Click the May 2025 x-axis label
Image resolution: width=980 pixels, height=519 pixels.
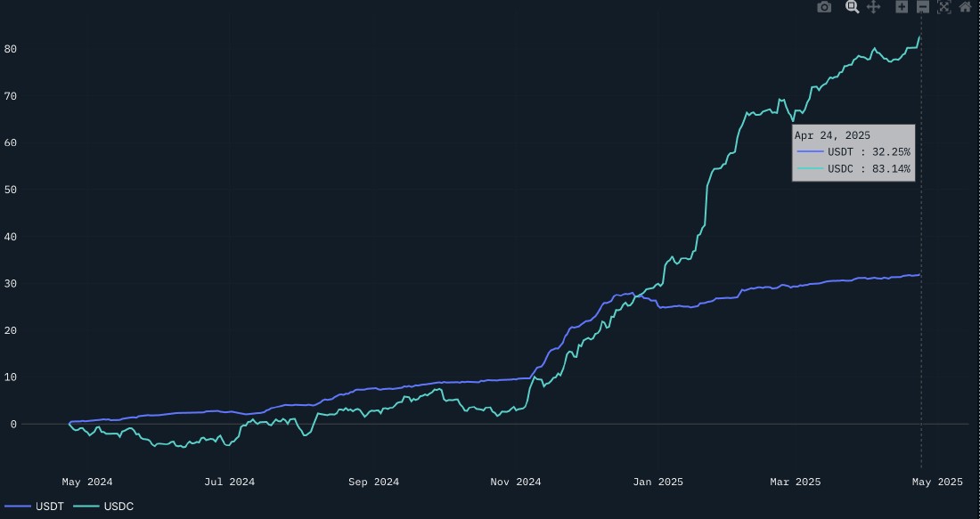pos(936,482)
